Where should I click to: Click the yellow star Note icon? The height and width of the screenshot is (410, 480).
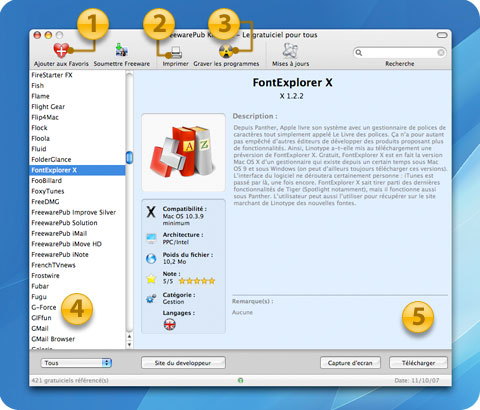151,279
